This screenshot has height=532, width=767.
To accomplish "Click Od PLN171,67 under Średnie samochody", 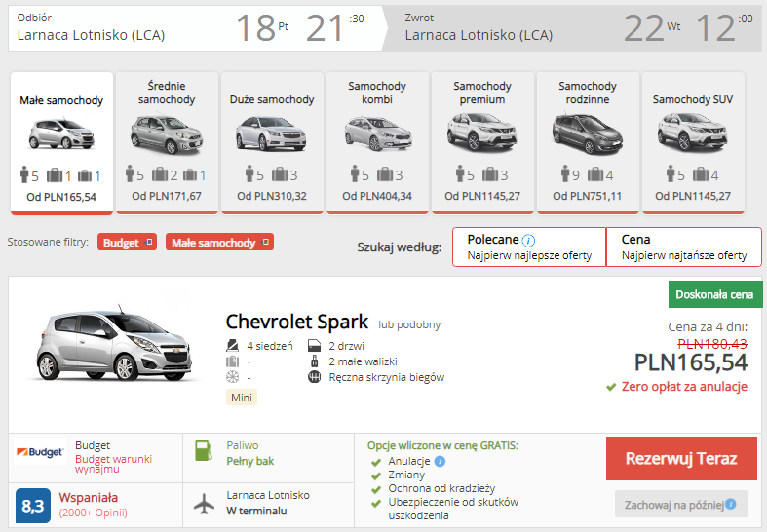I will tap(167, 196).
